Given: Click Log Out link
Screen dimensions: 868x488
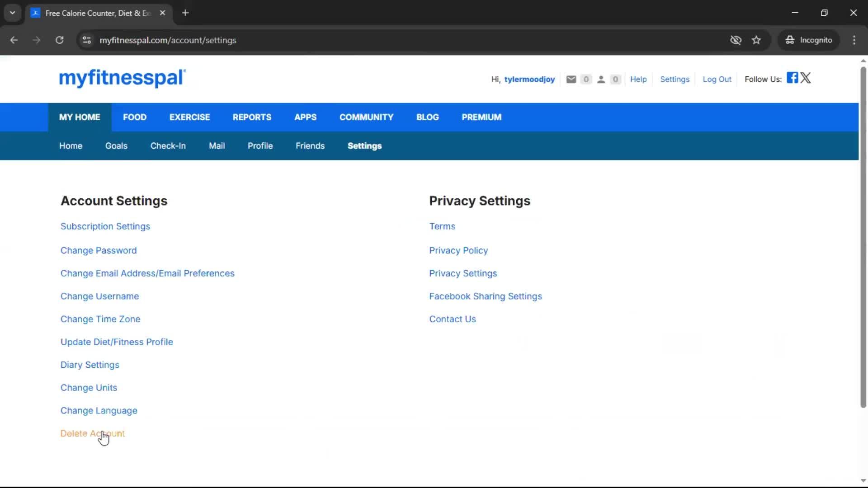Looking at the screenshot, I should (x=717, y=80).
